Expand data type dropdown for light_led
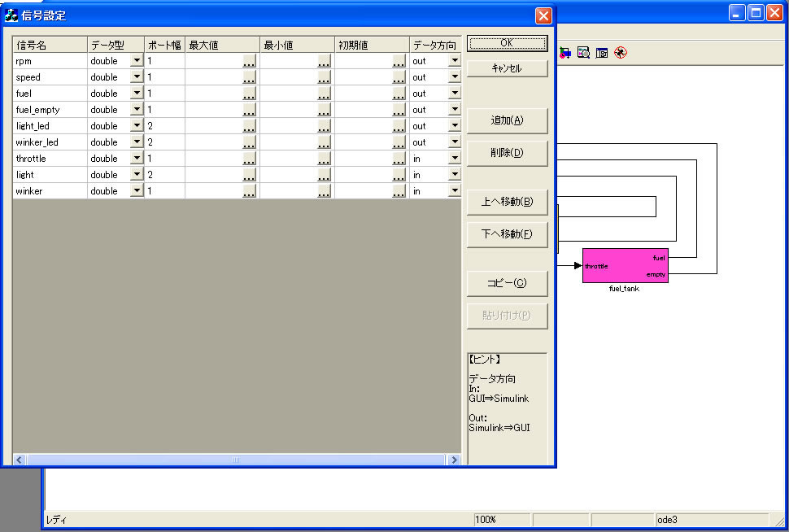 pos(136,126)
